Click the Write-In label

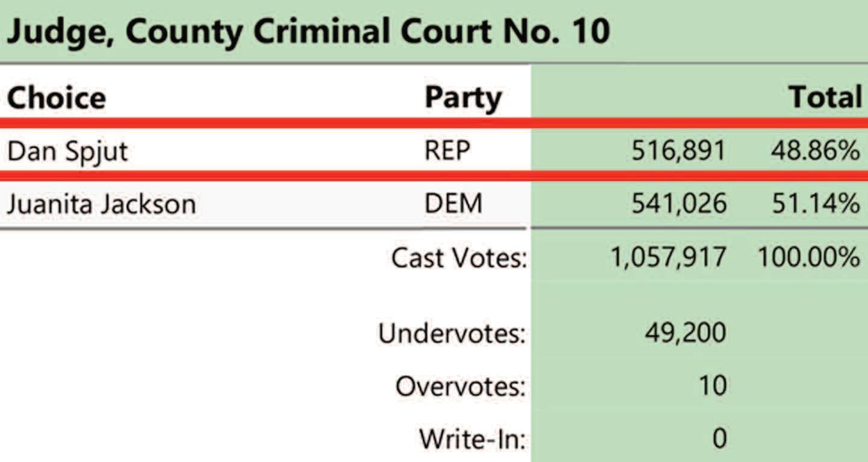tap(472, 439)
